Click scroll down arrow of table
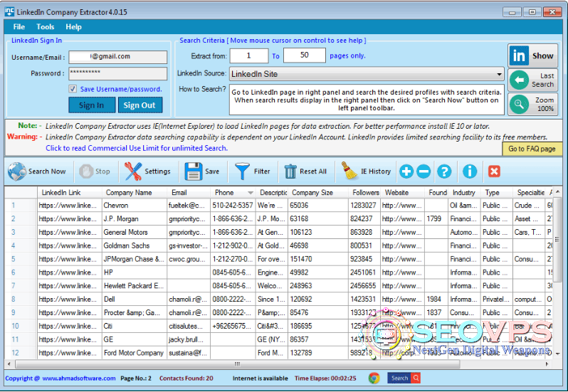Screen dimensions: 568x392 click(x=557, y=354)
